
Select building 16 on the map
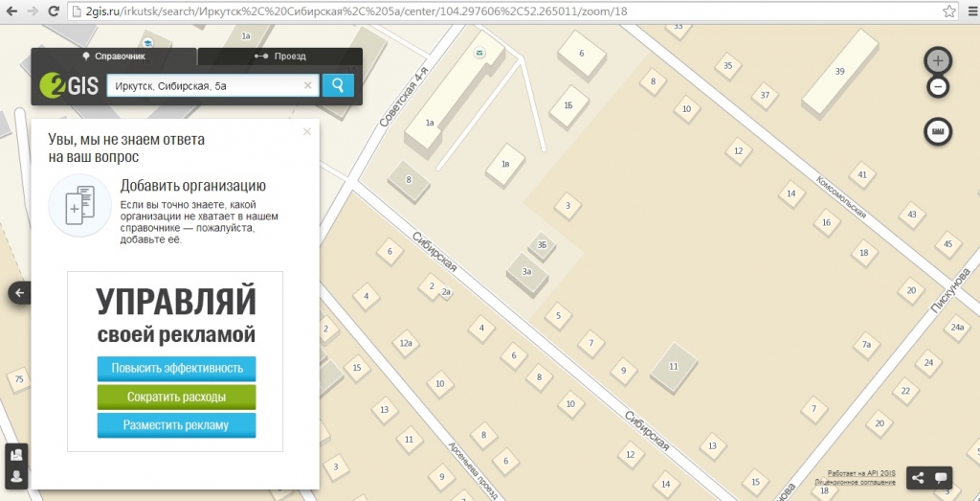click(x=827, y=222)
